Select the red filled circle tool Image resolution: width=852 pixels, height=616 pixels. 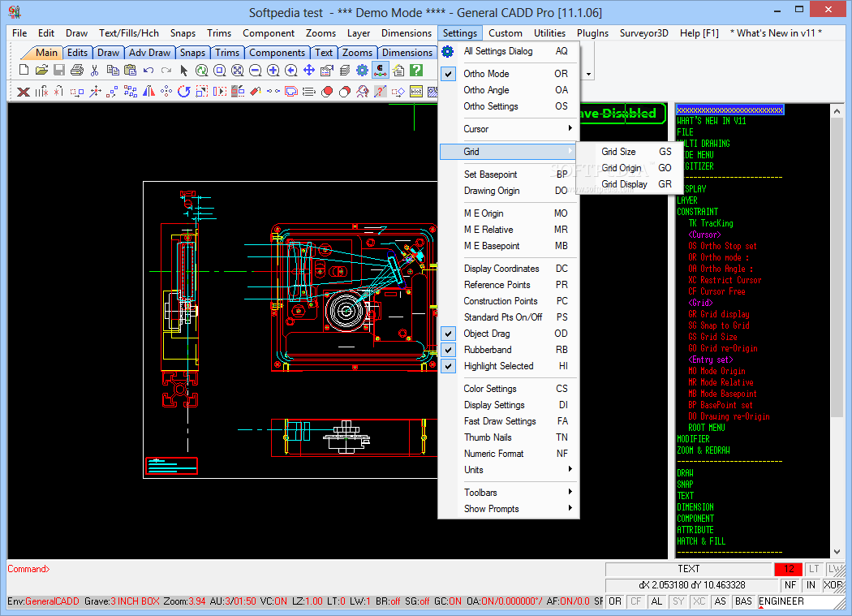(x=327, y=92)
